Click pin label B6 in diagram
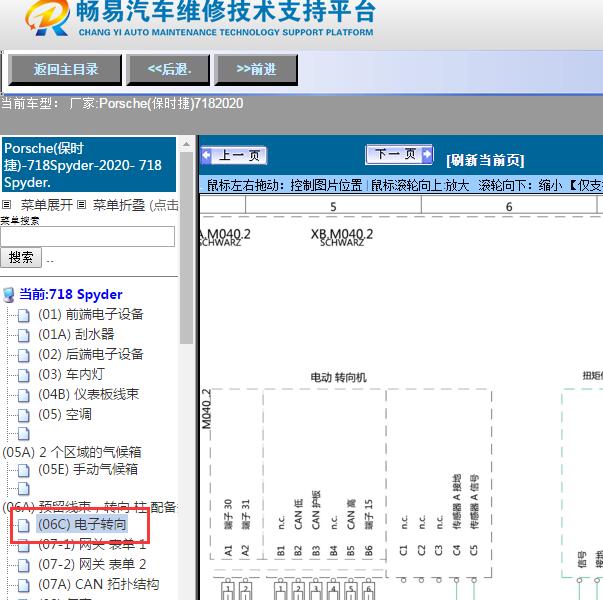Viewport: 603px width, 600px height. pyautogui.click(x=368, y=551)
